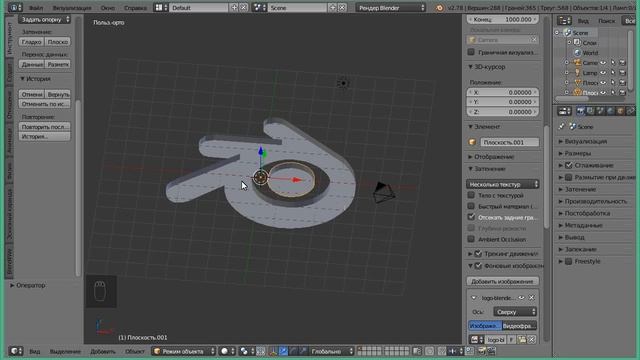640x360 pixels.
Task: Click the screen layout browse icon
Action: [161, 8]
